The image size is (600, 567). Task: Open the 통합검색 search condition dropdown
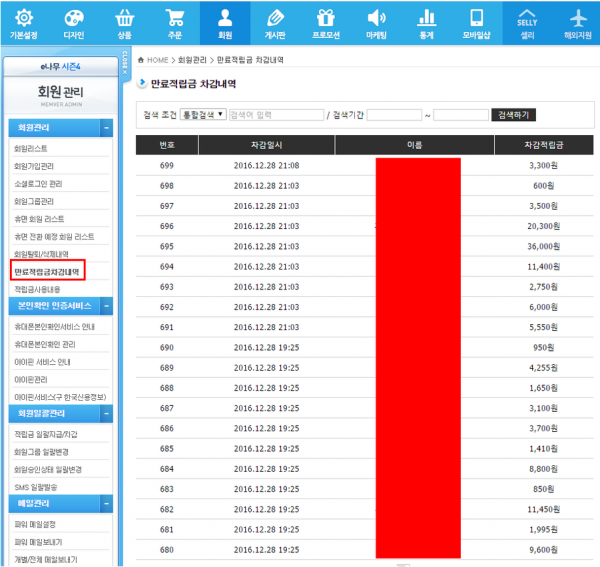point(203,115)
